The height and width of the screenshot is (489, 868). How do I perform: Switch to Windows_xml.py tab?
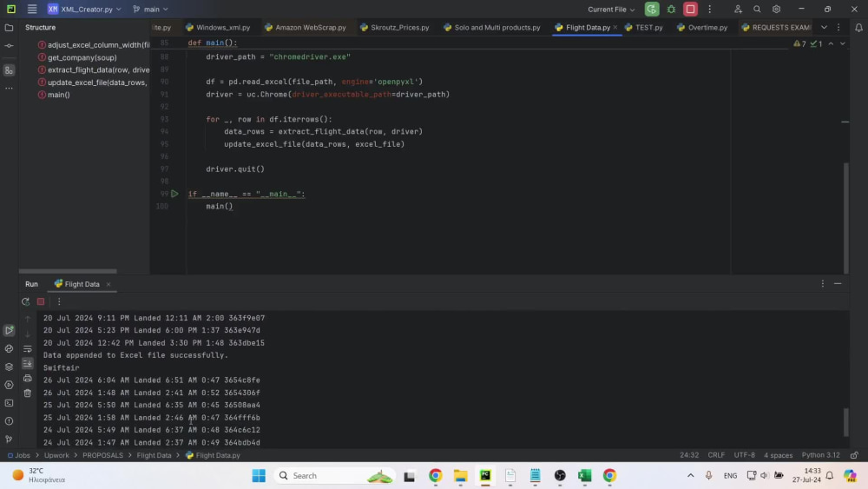[218, 28]
